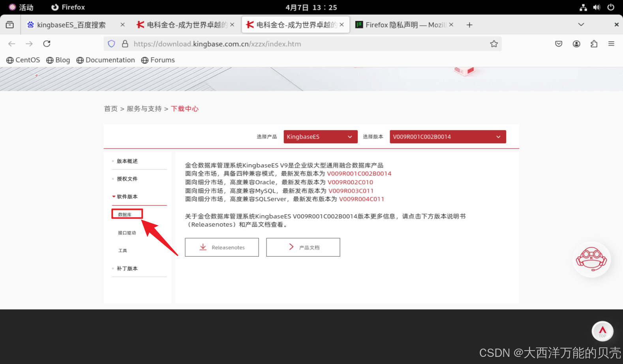Open a new tab with the plus button
The image size is (623, 364).
click(469, 25)
